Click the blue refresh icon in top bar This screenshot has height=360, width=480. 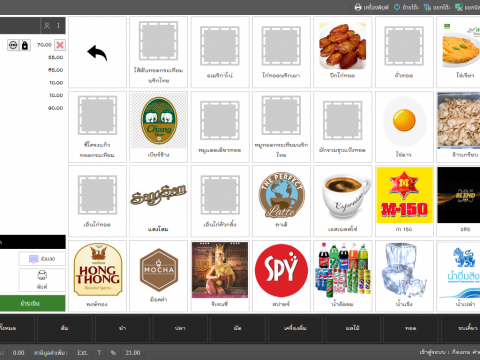(x=397, y=7)
